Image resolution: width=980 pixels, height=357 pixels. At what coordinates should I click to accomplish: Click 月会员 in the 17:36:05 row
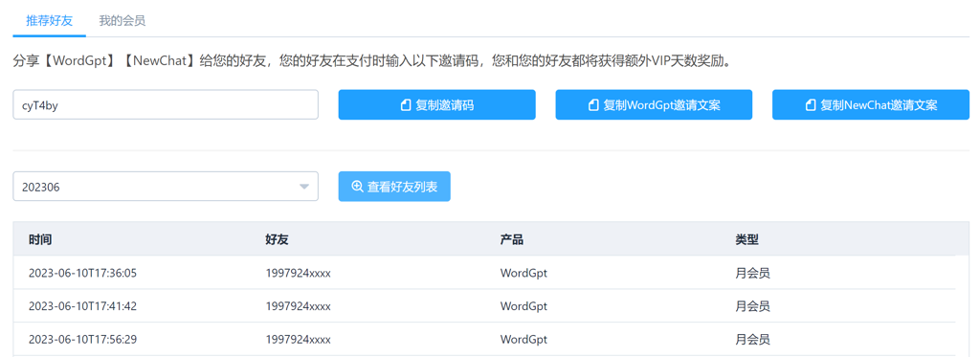[x=752, y=273]
